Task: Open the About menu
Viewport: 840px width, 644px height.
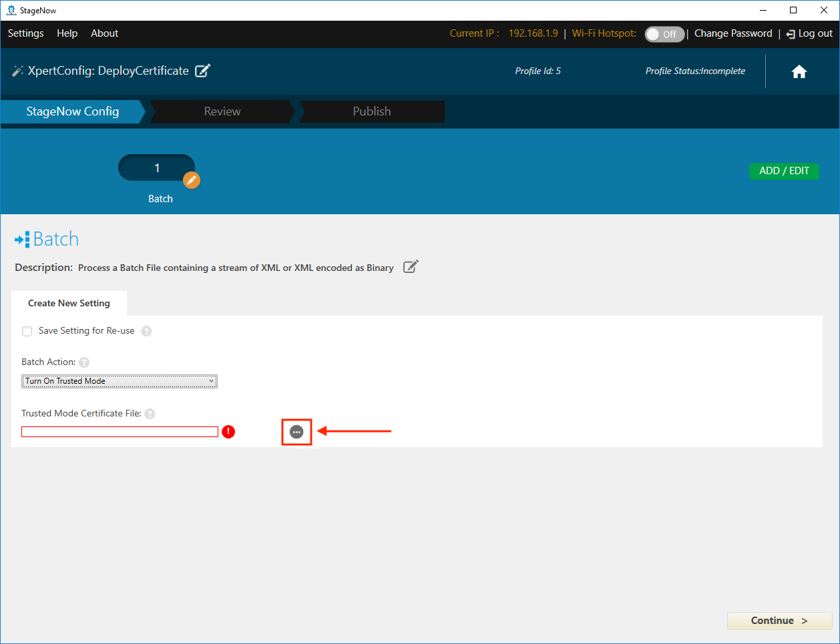Action: pyautogui.click(x=104, y=33)
